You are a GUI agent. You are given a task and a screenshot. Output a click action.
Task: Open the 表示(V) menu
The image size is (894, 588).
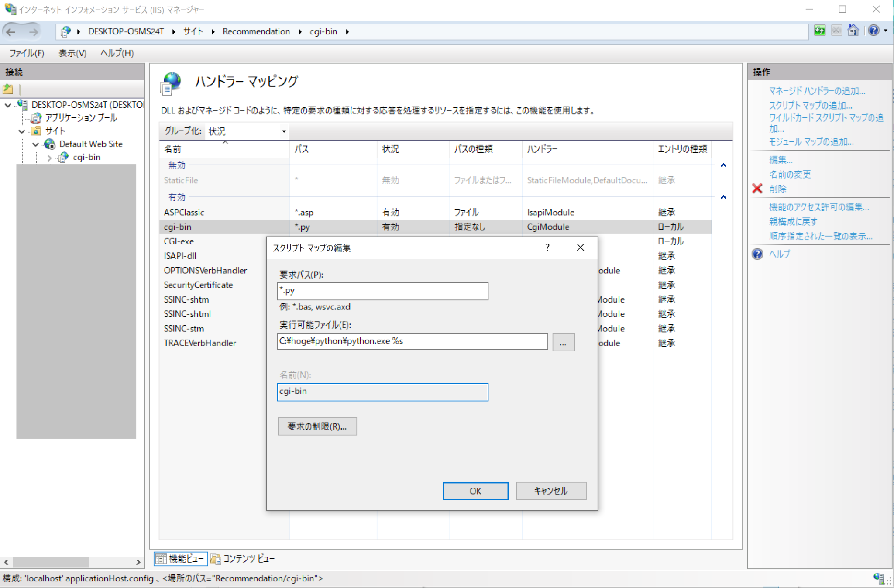(x=72, y=53)
